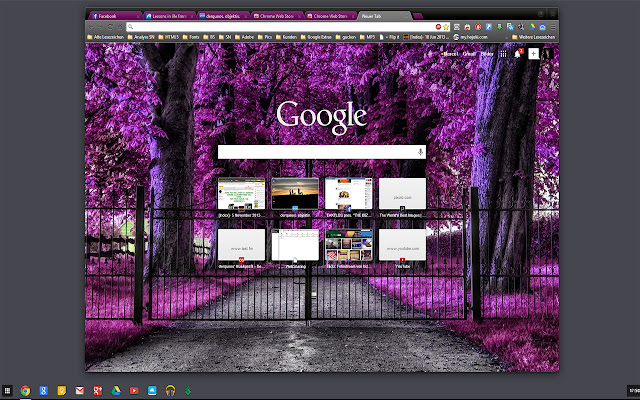
Task: Open the MP3 bookmark folder
Action: point(367,37)
